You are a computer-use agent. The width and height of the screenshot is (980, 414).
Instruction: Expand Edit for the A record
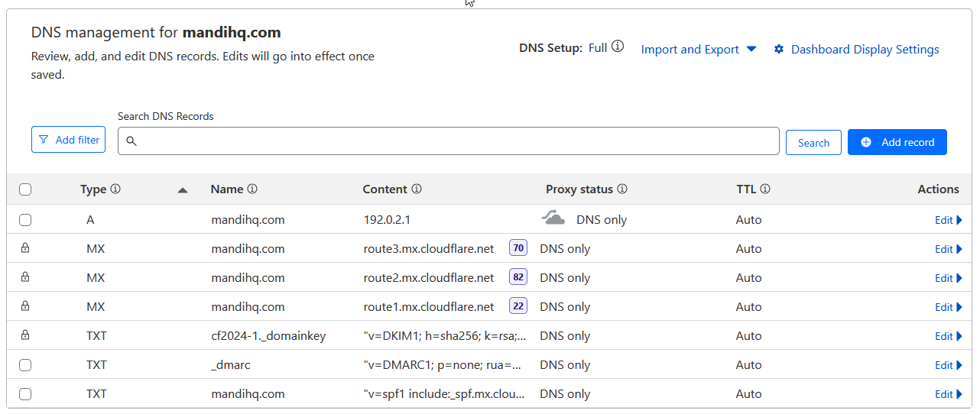coord(948,220)
